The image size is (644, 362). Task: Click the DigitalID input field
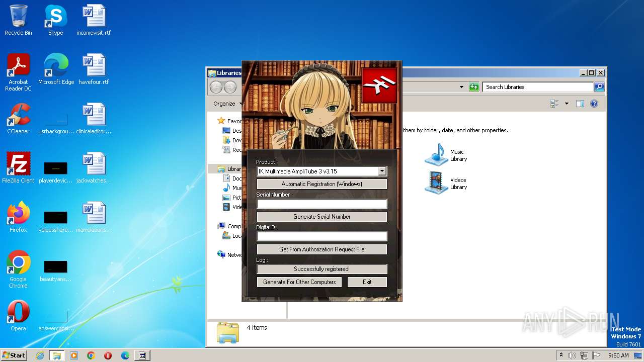322,236
